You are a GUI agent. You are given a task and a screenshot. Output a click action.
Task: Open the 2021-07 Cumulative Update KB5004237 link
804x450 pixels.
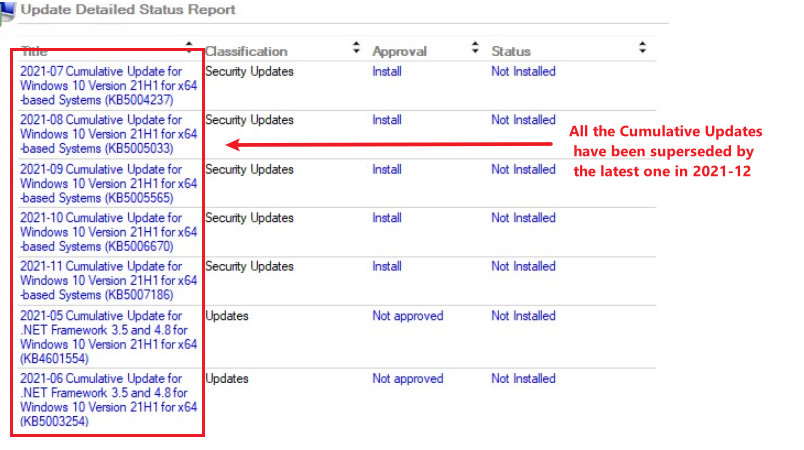tap(108, 86)
